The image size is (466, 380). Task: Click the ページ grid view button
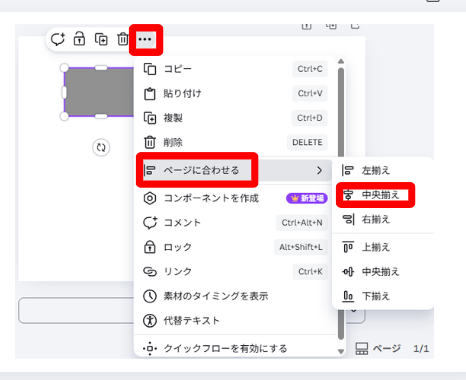tap(378, 349)
